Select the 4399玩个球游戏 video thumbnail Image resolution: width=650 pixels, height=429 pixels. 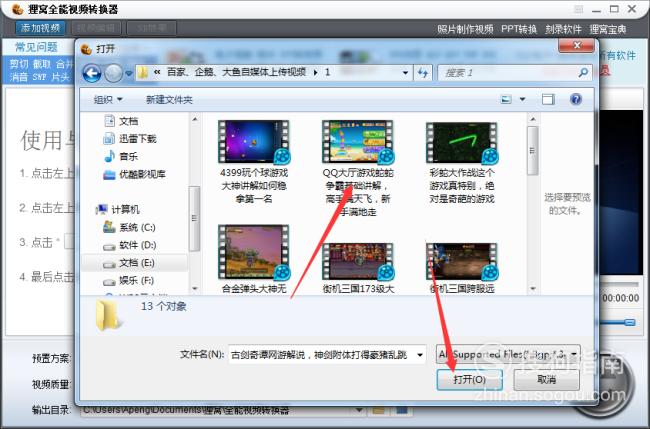(x=254, y=142)
